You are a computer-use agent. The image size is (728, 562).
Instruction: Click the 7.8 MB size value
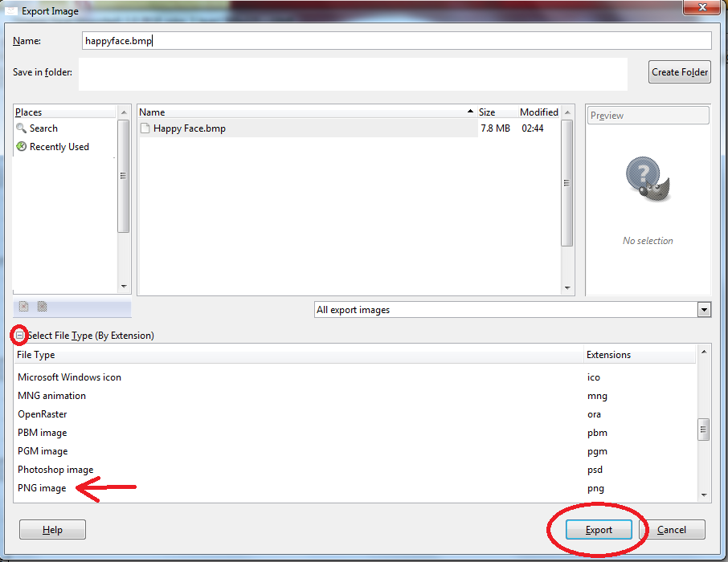pos(495,128)
